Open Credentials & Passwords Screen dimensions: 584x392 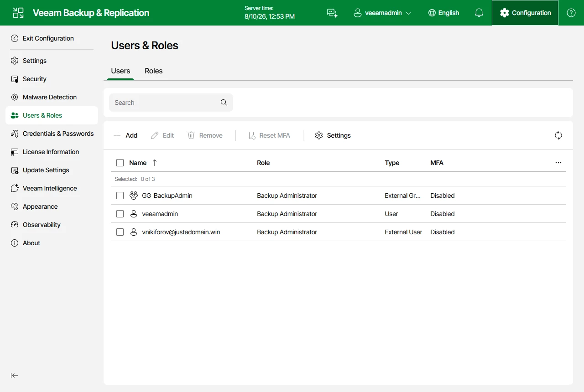point(52,134)
